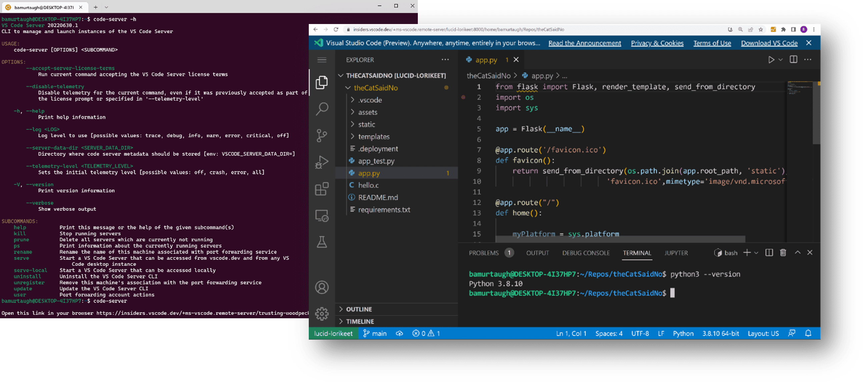Maximize the terminal panel with chevron up
The height and width of the screenshot is (387, 868).
[798, 253]
